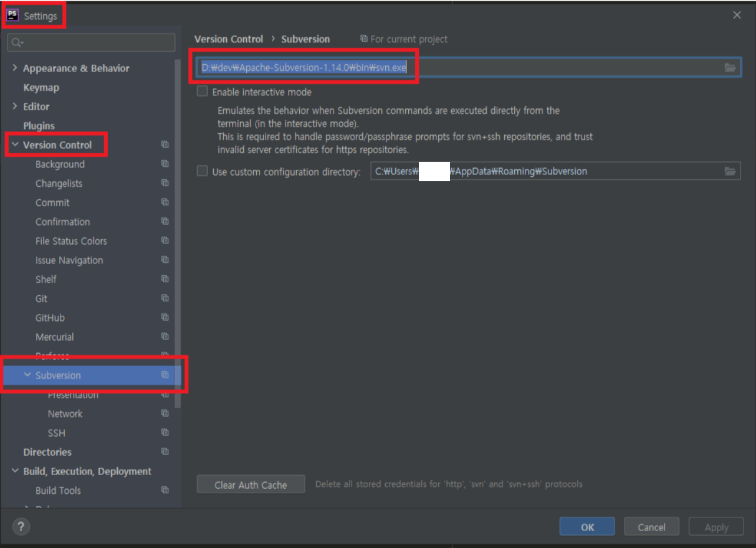Image resolution: width=756 pixels, height=548 pixels.
Task: Collapse the Subversion tree node
Action: pos(27,375)
